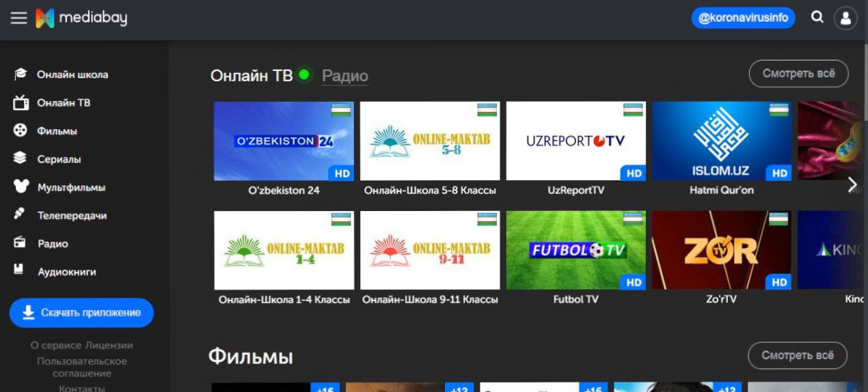Open Сериалы sidebar section
The image size is (868, 392).
point(59,159)
